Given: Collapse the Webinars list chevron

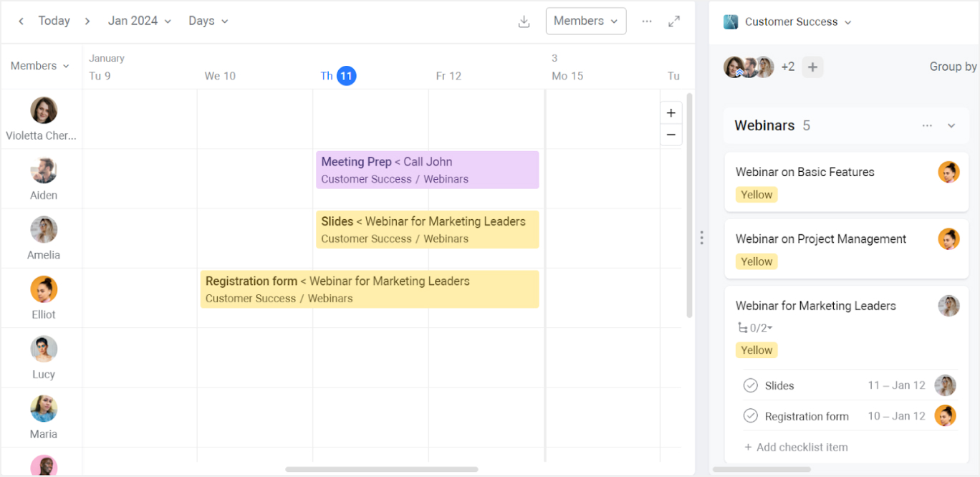Looking at the screenshot, I should click(x=951, y=126).
